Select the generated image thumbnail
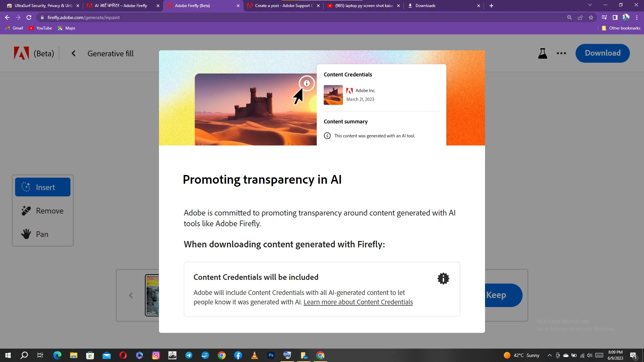This screenshot has width=644, height=362. [152, 295]
